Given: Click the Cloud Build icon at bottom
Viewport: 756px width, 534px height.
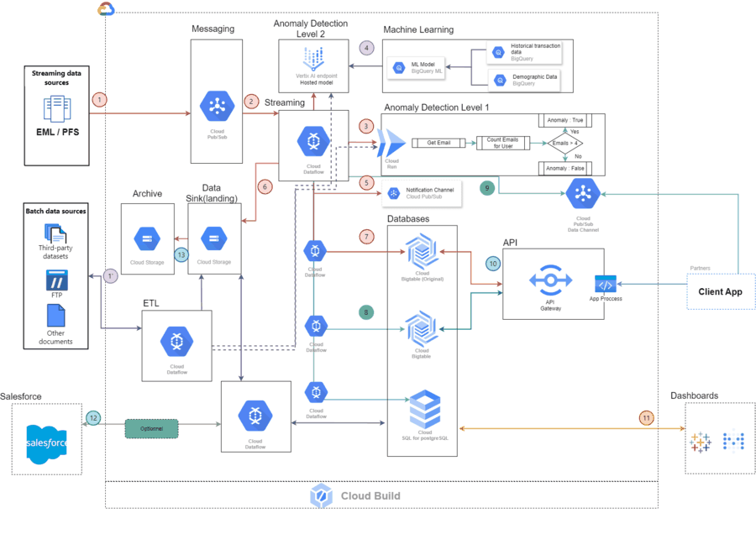Looking at the screenshot, I should point(321,496).
